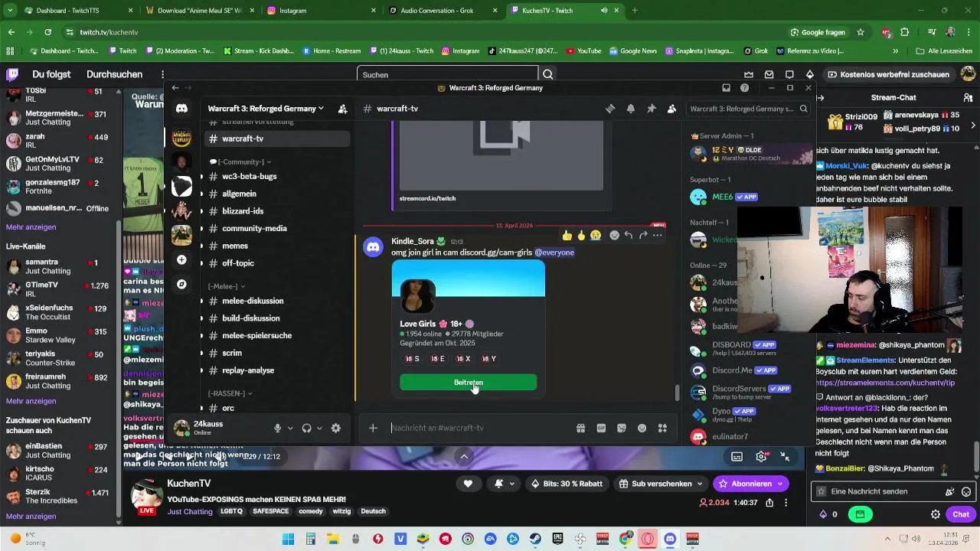
Task: Click the attachment plus button in message bar
Action: [x=373, y=428]
